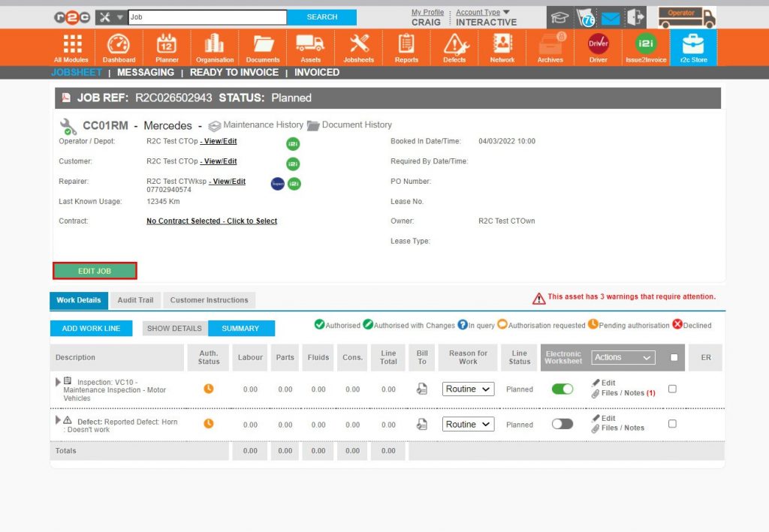Open Bill To icon for Inspection line
This screenshot has height=532, width=769.
pyautogui.click(x=422, y=389)
